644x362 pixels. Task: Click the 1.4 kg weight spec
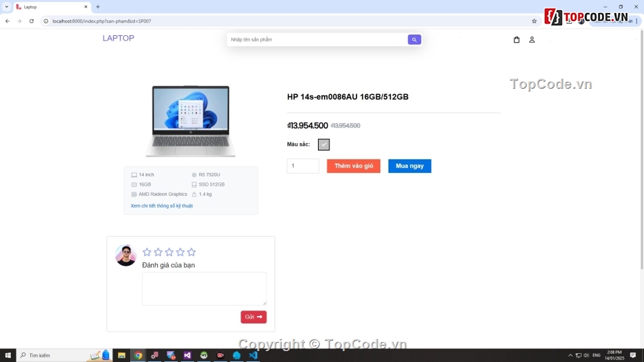point(201,195)
